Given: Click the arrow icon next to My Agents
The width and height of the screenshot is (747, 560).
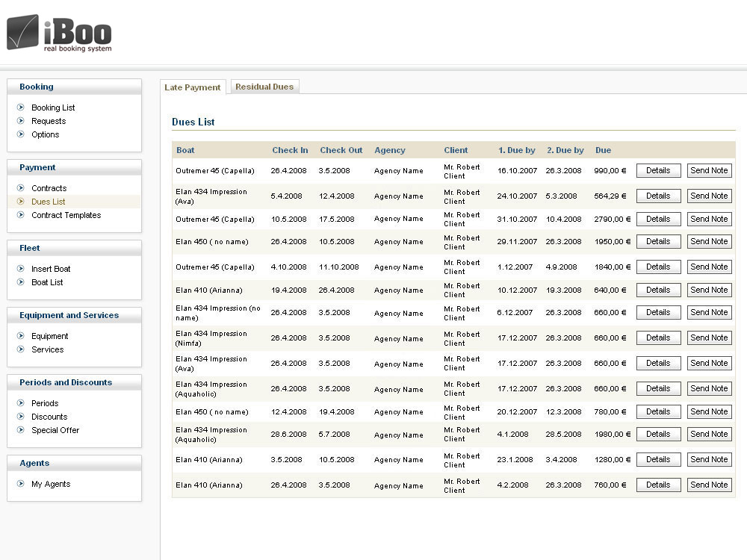Looking at the screenshot, I should click(21, 484).
